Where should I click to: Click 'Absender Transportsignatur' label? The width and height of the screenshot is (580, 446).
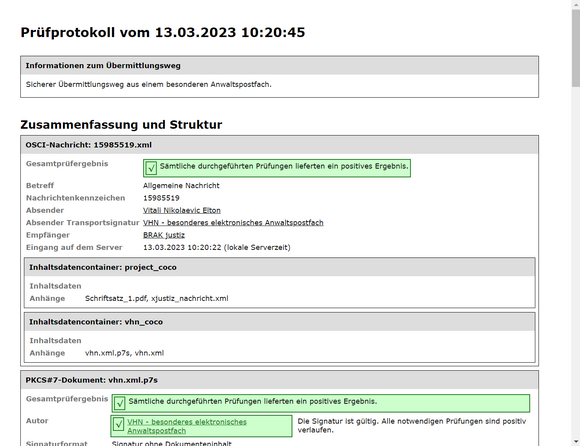(82, 223)
